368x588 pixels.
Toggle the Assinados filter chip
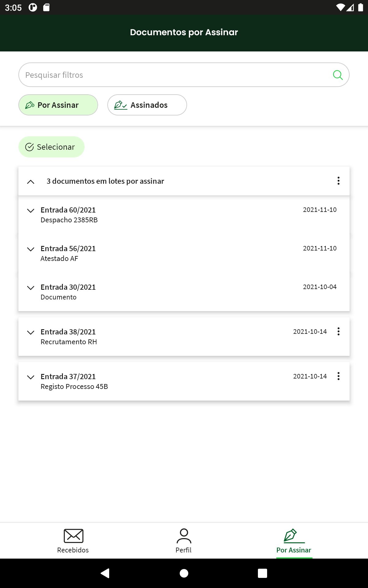(147, 105)
